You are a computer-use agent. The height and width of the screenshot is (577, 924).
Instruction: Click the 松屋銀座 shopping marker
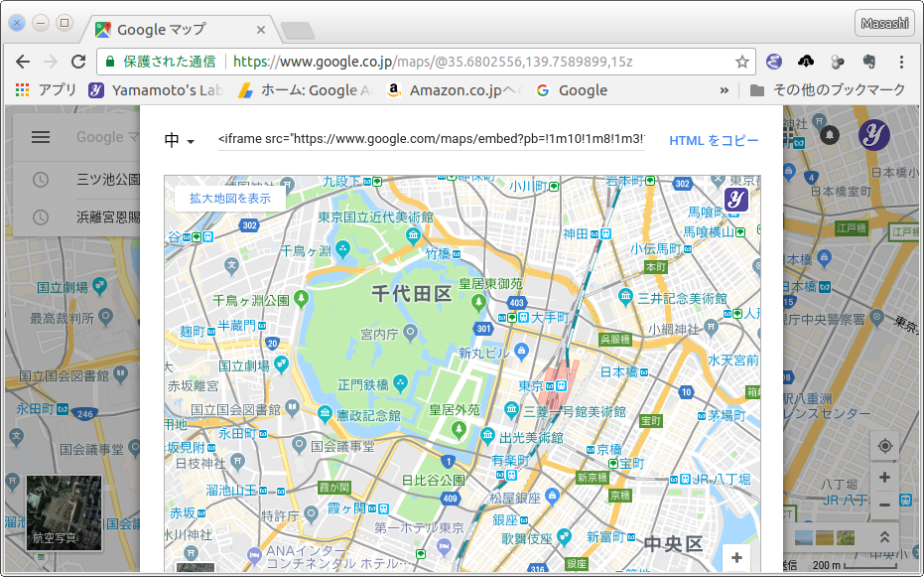click(552, 497)
